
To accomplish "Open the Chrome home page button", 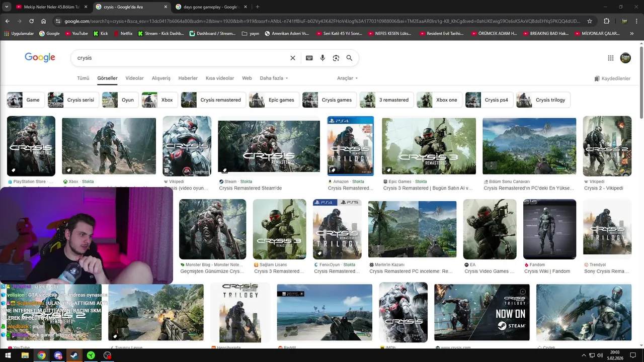I will [x=44, y=21].
